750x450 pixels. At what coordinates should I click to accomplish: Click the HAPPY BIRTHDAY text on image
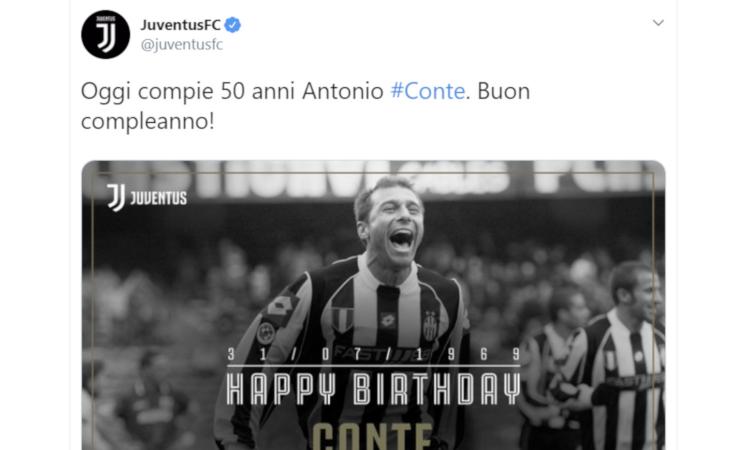pyautogui.click(x=373, y=389)
